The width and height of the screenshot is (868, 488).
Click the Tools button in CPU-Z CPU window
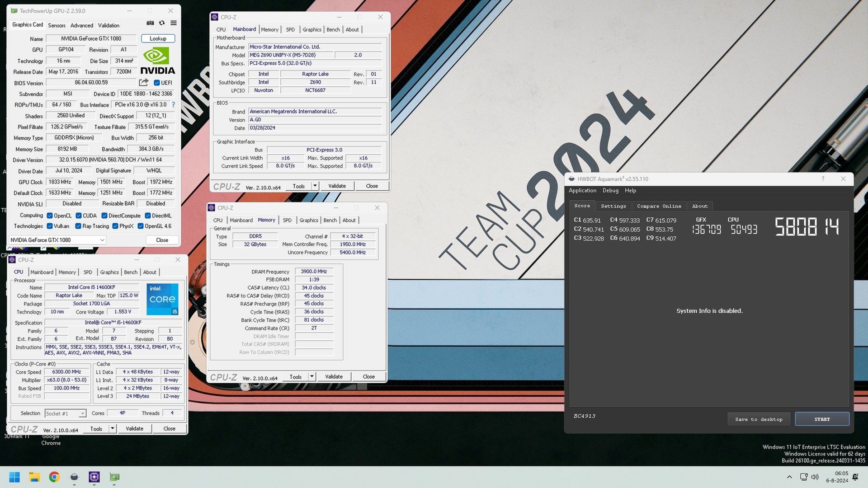pyautogui.click(x=96, y=428)
